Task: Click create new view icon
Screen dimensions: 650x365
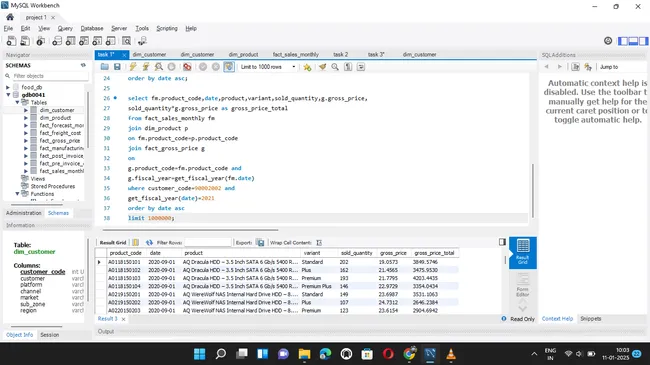Action: point(84,41)
